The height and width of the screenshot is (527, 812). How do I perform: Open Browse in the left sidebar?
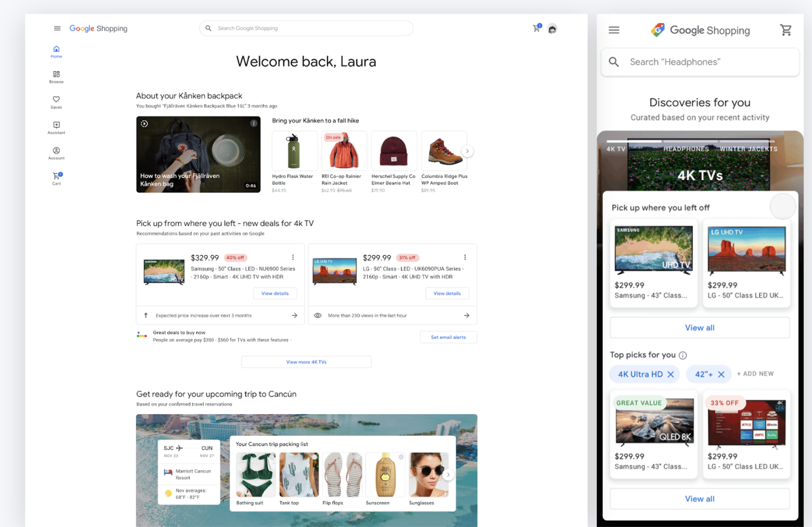[56, 74]
